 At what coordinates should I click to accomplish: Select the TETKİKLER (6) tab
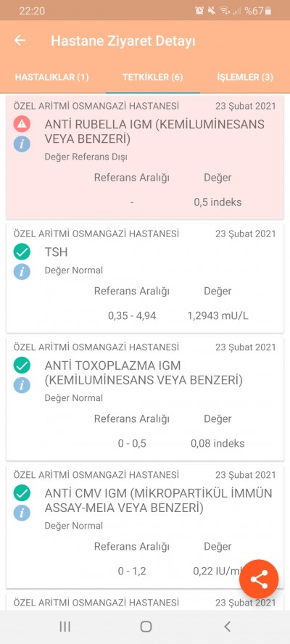point(153,77)
